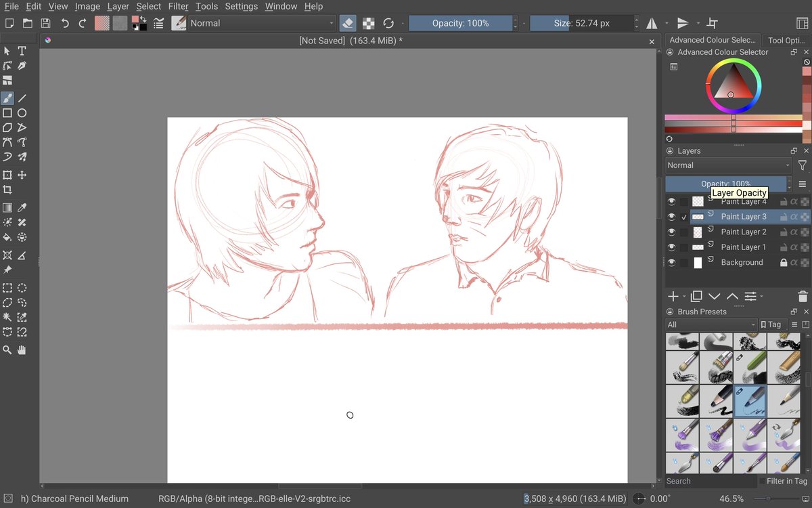
Task: Open the layer filter funnel menu
Action: 803,165
